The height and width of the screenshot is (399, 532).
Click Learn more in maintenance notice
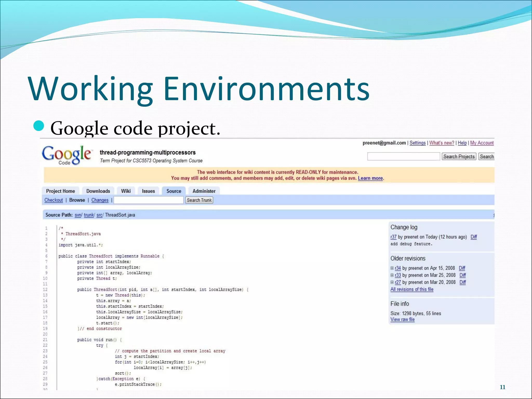(370, 178)
